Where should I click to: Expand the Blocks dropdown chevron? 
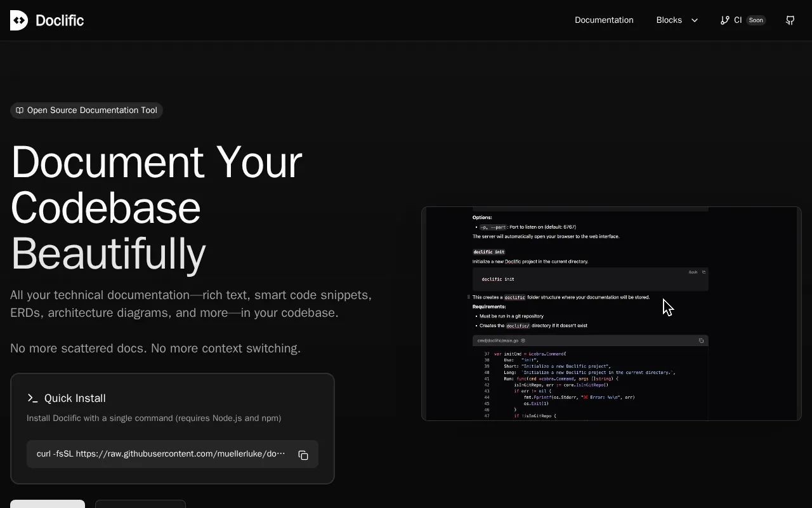(695, 20)
